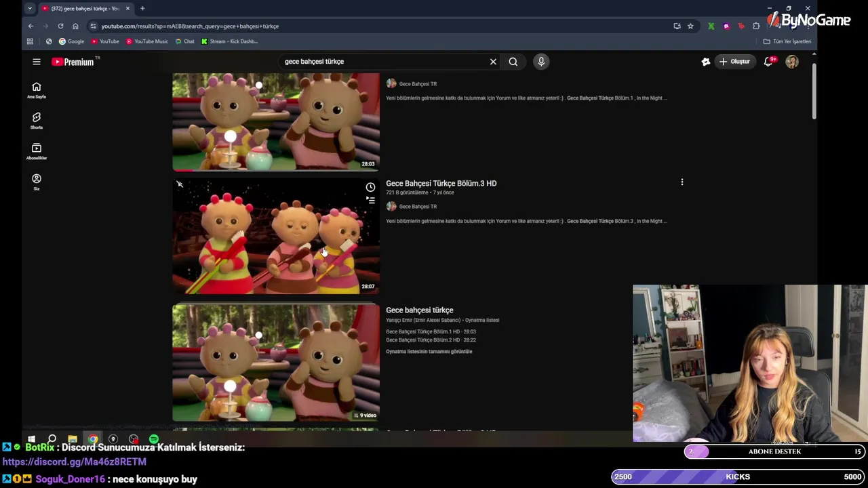Open the Chrome extensions puzzle menu
Viewport: 868px width, 488px height.
pos(756,26)
